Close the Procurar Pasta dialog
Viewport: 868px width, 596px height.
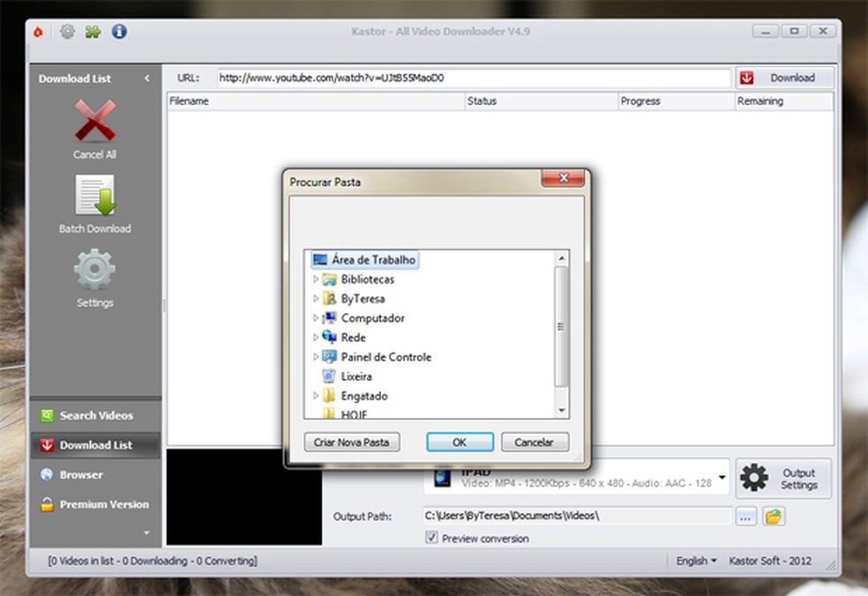[563, 177]
